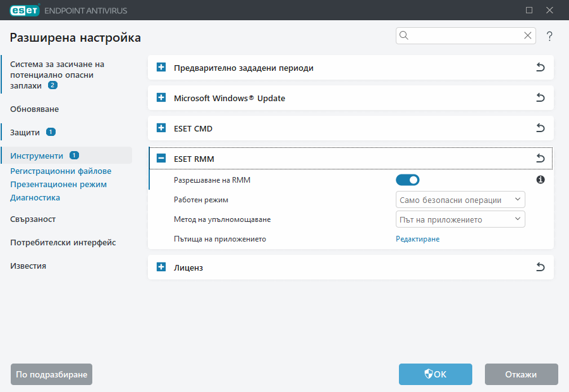Viewport: 569px width, 392px height.
Task: Click the help question mark icon
Action: [549, 36]
